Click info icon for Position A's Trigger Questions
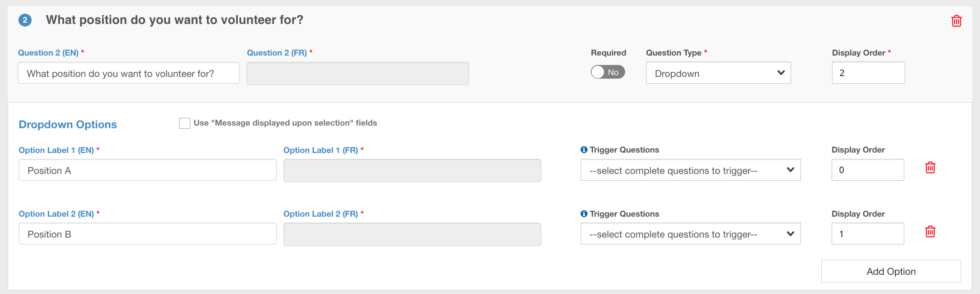Screen dimensions: 980x294 tap(584, 150)
